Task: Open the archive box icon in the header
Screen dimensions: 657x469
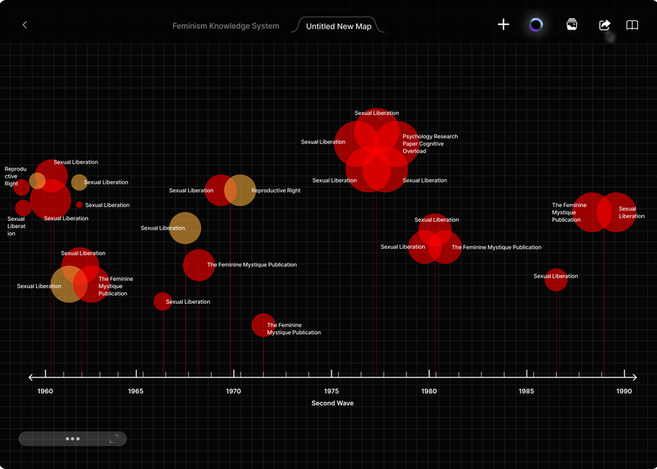Action: [572, 25]
